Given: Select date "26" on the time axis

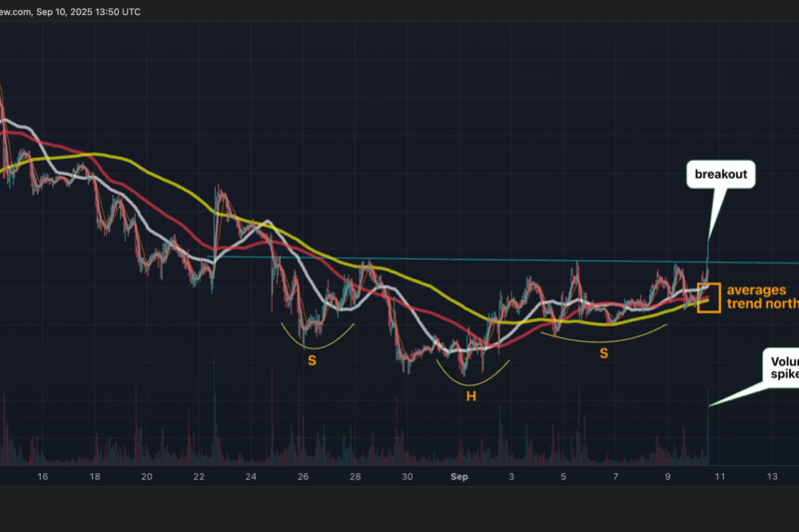Looking at the screenshot, I should point(303,477).
